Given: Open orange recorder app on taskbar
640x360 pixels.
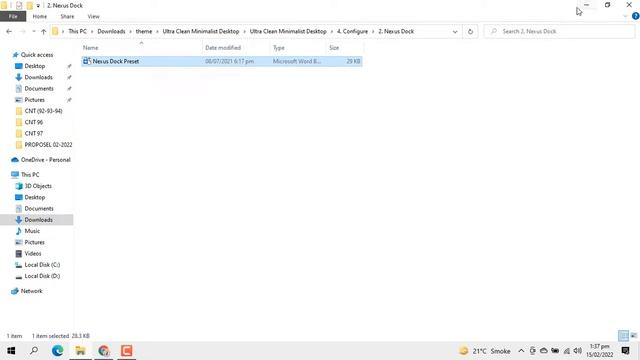Looking at the screenshot, I should [127, 351].
